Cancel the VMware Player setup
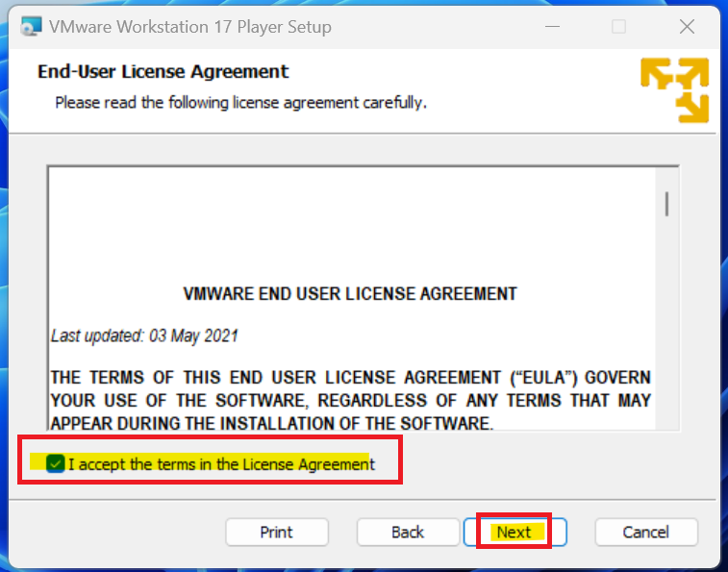This screenshot has height=572, width=728. pyautogui.click(x=646, y=532)
